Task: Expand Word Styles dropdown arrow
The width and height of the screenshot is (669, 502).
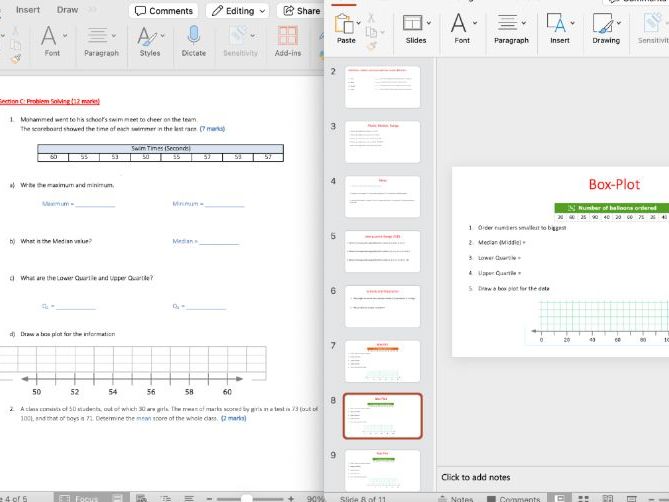Action: click(163, 35)
